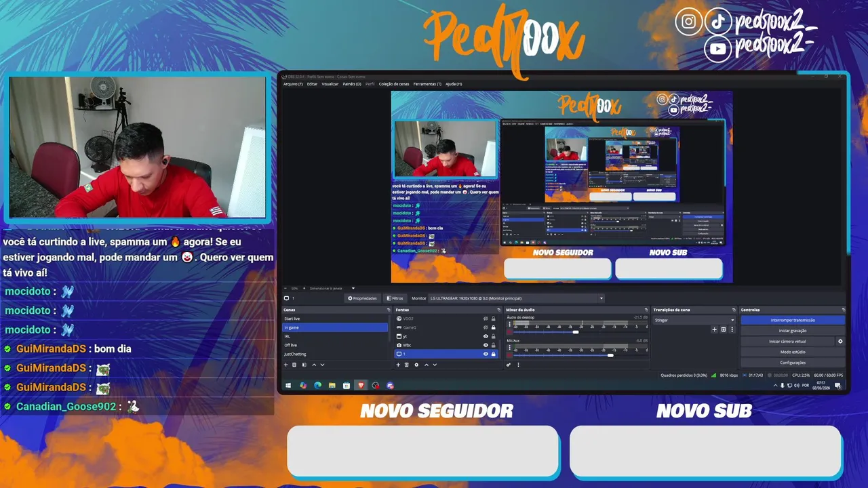Image resolution: width=868 pixels, height=488 pixels.
Task: Pop out the Fontes dock panel
Action: [x=498, y=310]
